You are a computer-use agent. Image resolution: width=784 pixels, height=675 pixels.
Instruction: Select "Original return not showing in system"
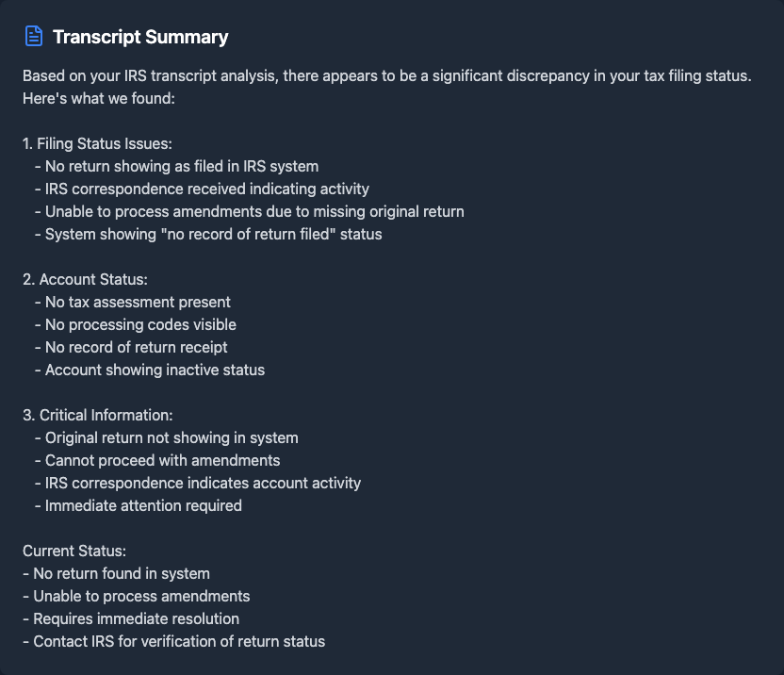pyautogui.click(x=171, y=437)
